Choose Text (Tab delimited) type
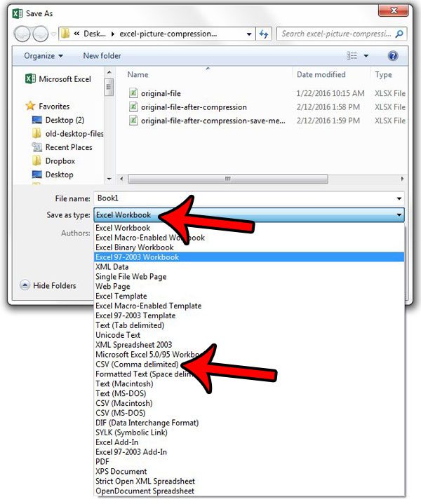The image size is (421, 504). (x=250, y=325)
